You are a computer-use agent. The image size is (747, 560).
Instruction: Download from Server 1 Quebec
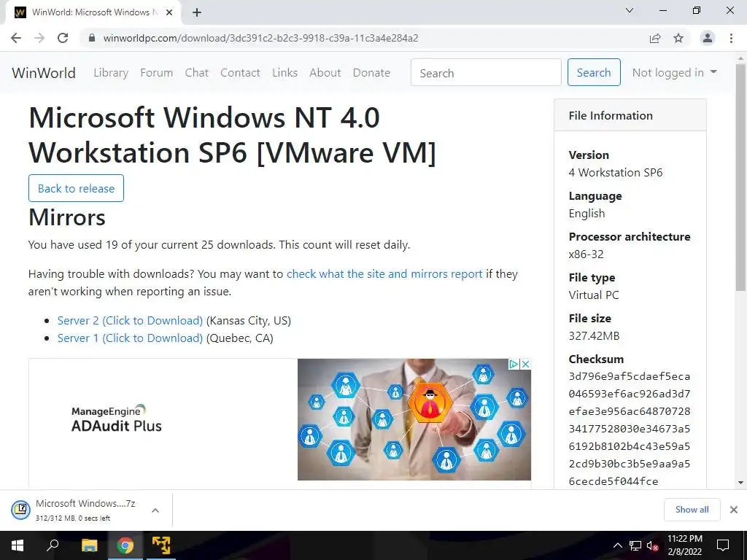pos(130,338)
